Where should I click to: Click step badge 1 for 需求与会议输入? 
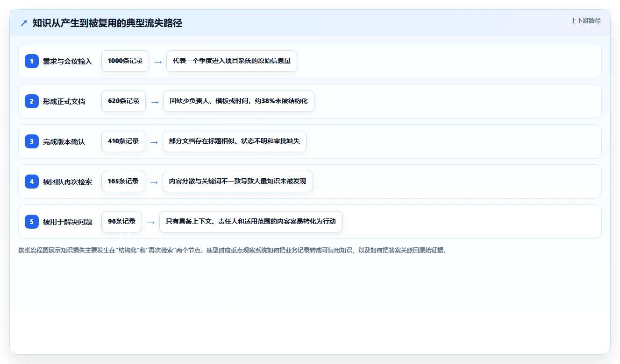[32, 61]
